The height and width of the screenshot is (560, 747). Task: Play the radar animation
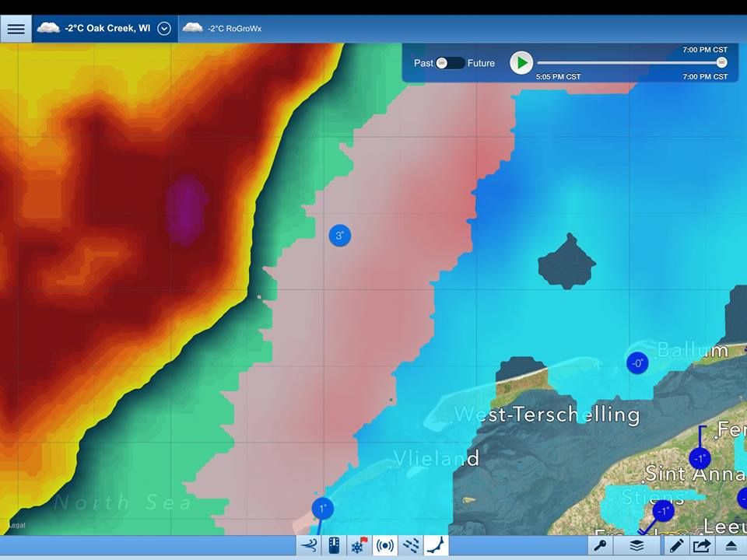[521, 62]
